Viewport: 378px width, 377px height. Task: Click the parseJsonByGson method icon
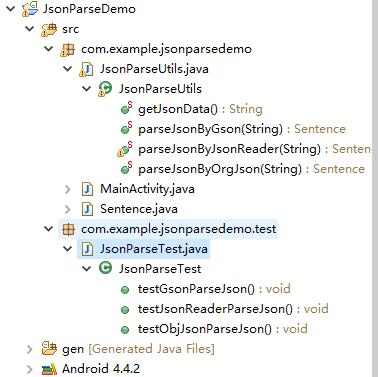126,129
